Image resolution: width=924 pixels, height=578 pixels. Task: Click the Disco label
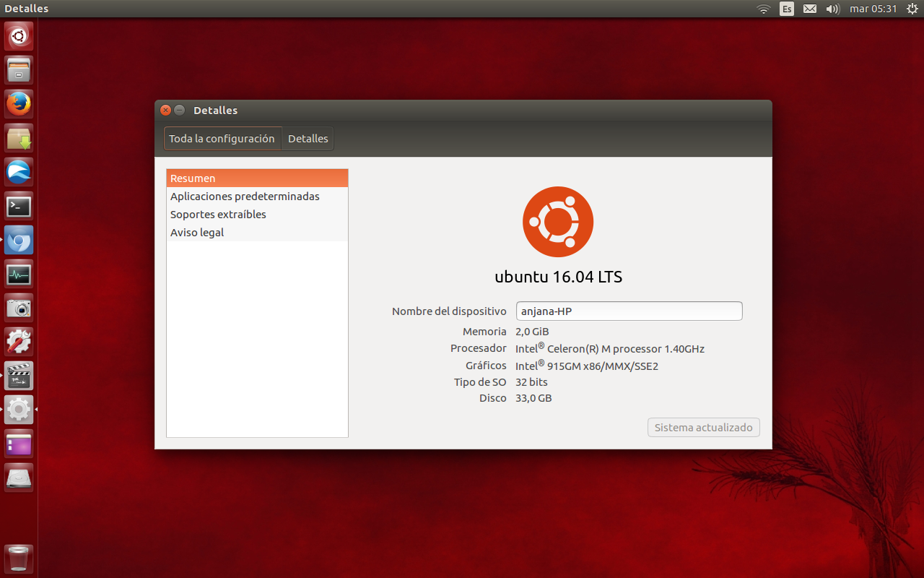click(493, 398)
